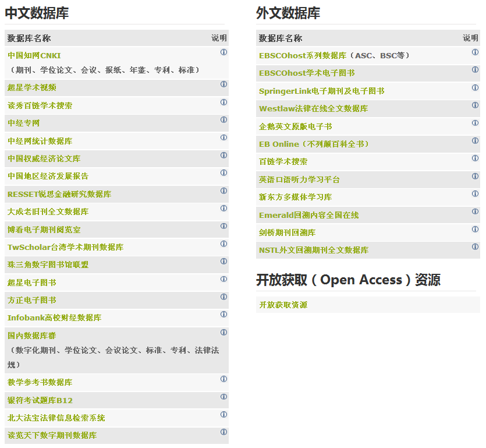Show info for NSTL外文回溯期刊全文数据库

tap(475, 247)
